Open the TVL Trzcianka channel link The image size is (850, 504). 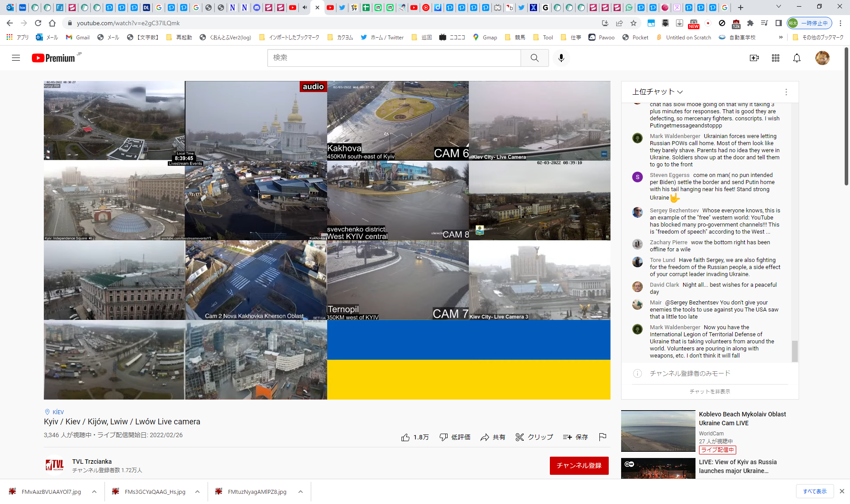coord(92,462)
